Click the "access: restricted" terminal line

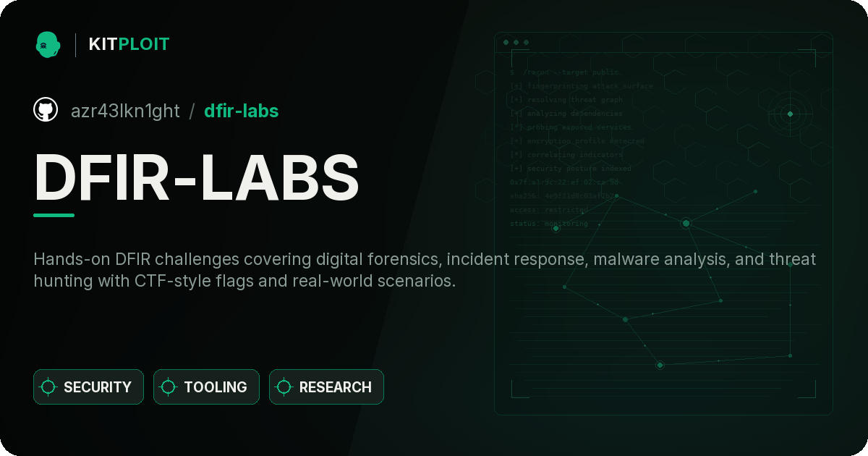(x=549, y=210)
